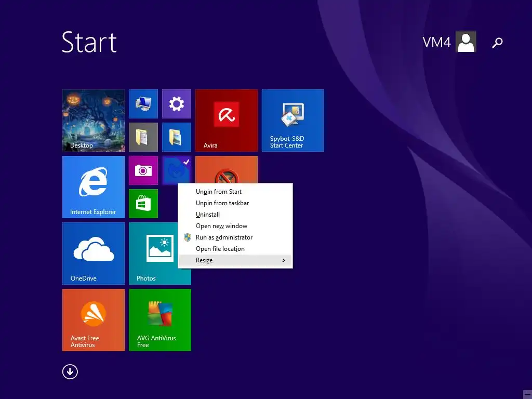Click the VM4 user account picture
The height and width of the screenshot is (399, 532).
coord(466,42)
